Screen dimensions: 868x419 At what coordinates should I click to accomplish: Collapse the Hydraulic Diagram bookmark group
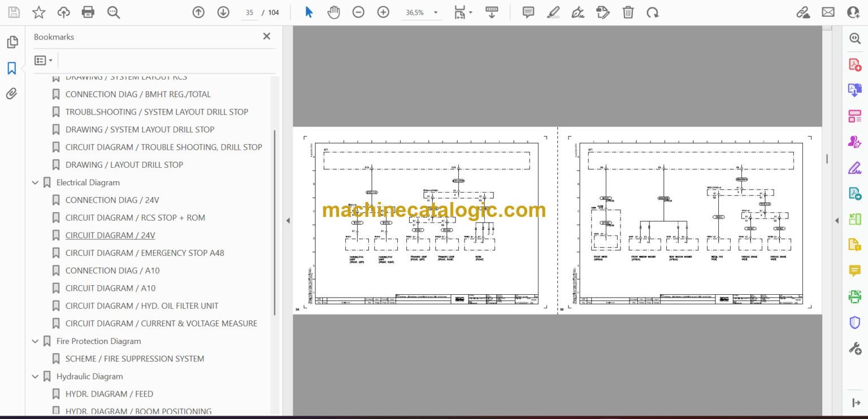click(36, 376)
